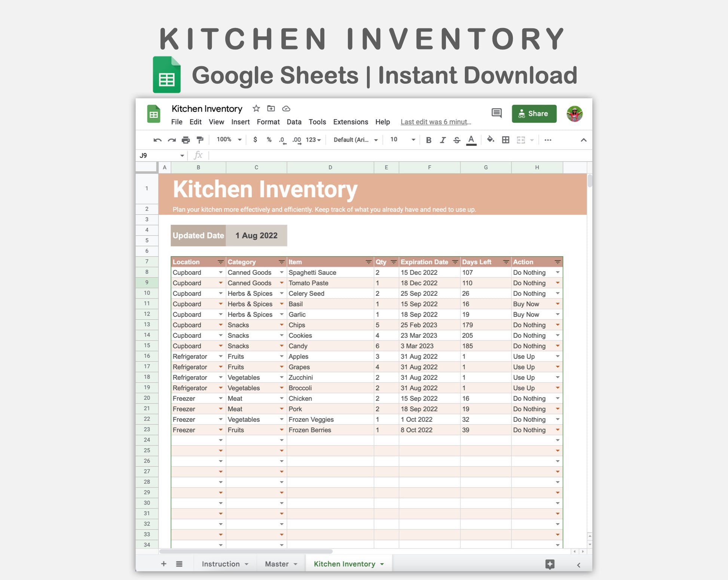Open the all sheets list icon
This screenshot has height=580, width=728.
[x=179, y=564]
